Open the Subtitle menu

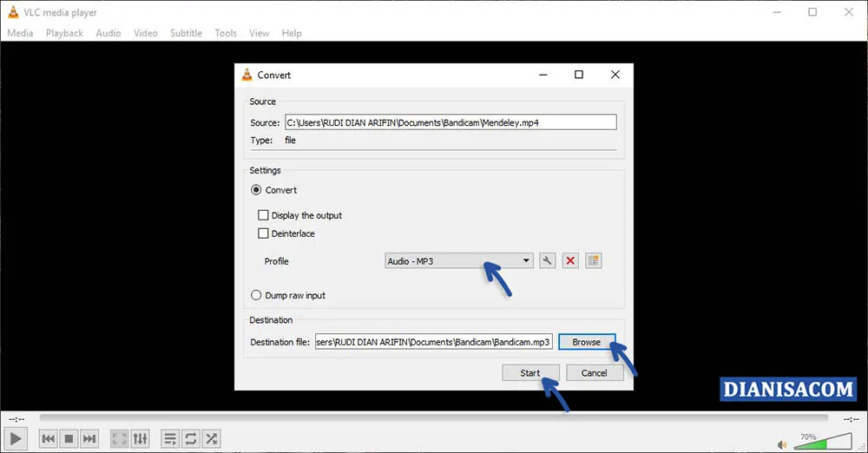[x=186, y=33]
